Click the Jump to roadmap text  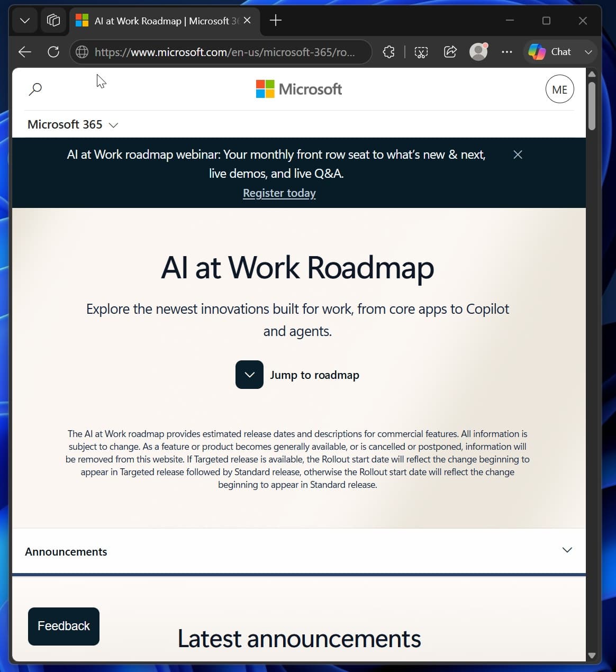(x=314, y=375)
